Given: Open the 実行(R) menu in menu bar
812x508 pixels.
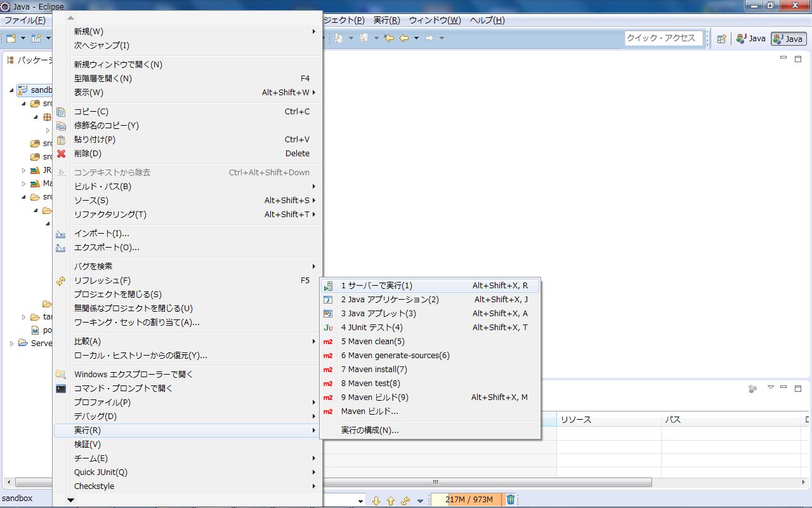Looking at the screenshot, I should tap(387, 20).
